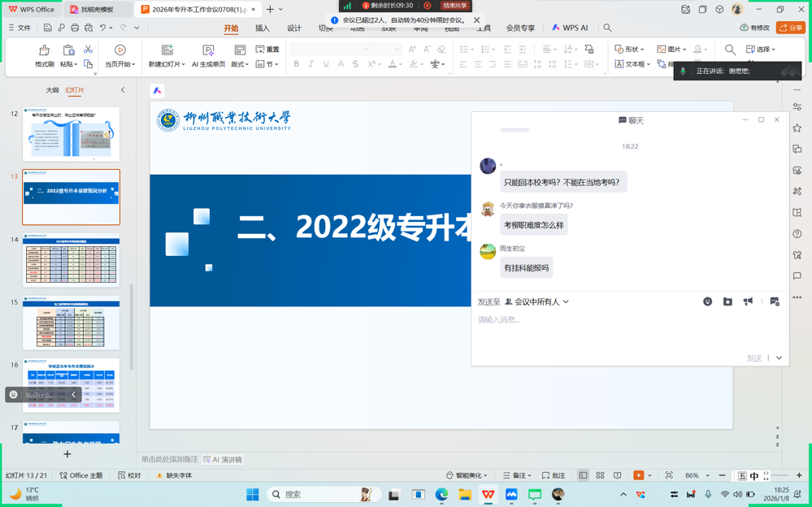Start slideshow from current slide (当页开始)
Viewport: 812px width, 507px height.
(x=119, y=51)
